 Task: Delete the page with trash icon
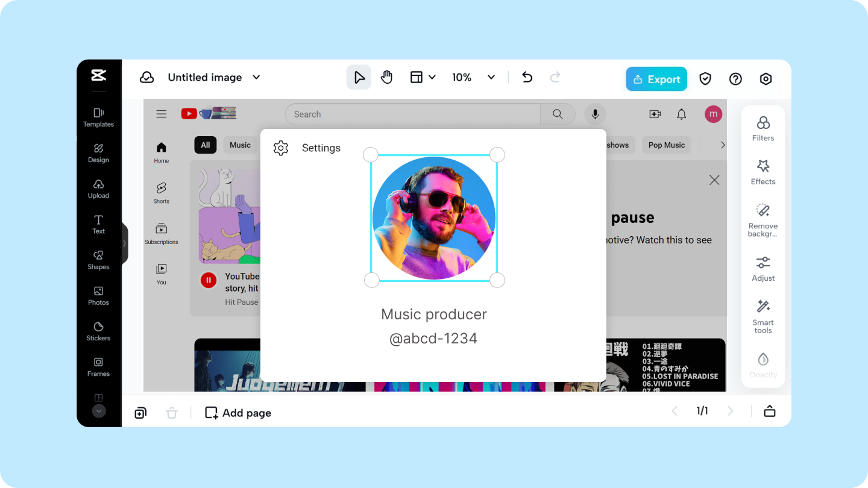coord(172,413)
